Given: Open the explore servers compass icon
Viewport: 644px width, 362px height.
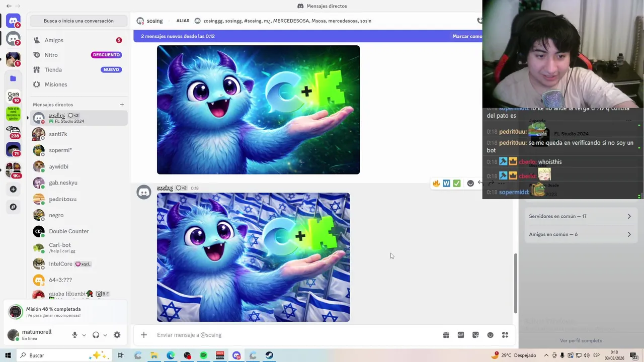Looking at the screenshot, I should pos(13,207).
